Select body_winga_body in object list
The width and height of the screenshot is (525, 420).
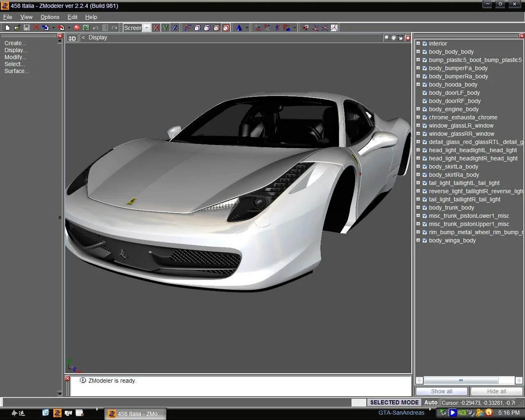tap(452, 240)
